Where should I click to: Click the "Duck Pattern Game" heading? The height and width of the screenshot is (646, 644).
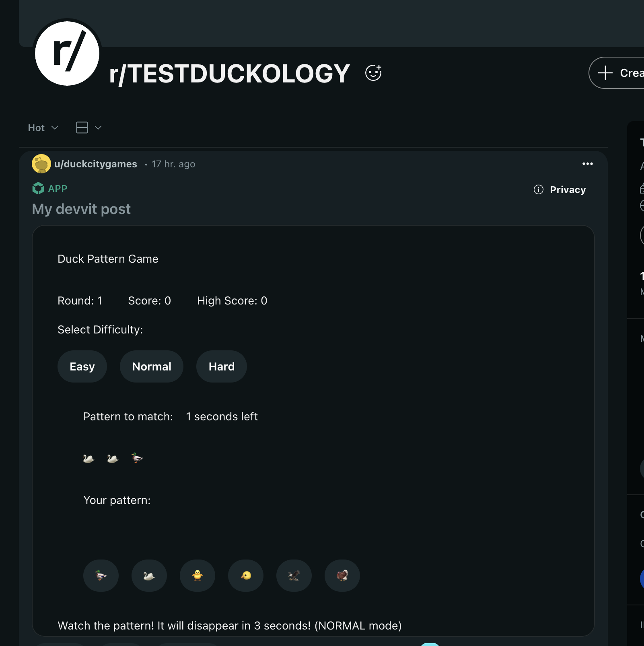108,259
